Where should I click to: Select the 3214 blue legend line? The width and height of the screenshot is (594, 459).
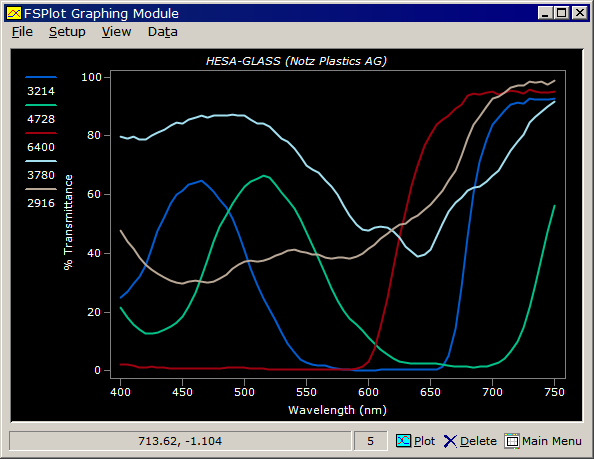point(41,77)
